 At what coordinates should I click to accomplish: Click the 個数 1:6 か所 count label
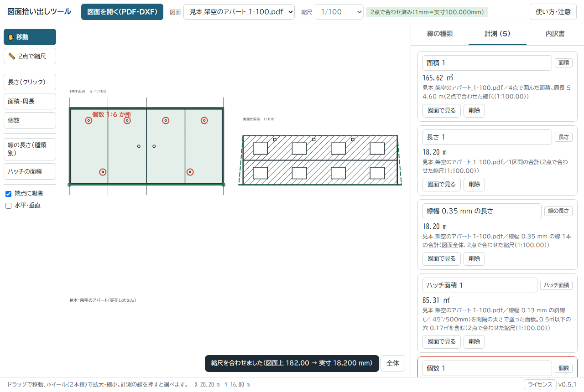(112, 114)
